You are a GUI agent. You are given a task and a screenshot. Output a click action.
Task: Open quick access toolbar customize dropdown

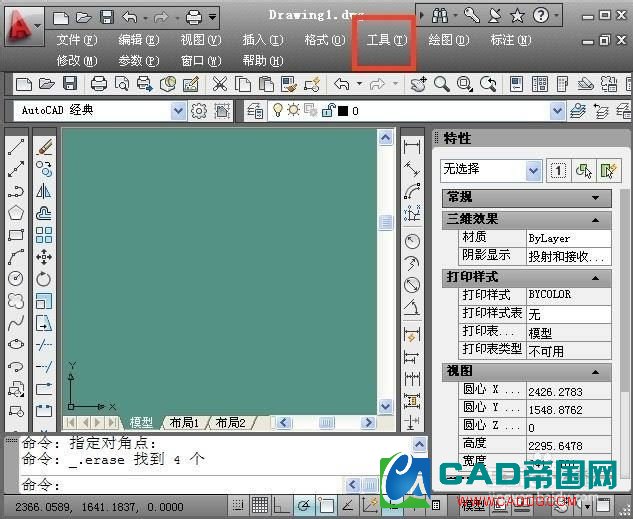coord(212,17)
